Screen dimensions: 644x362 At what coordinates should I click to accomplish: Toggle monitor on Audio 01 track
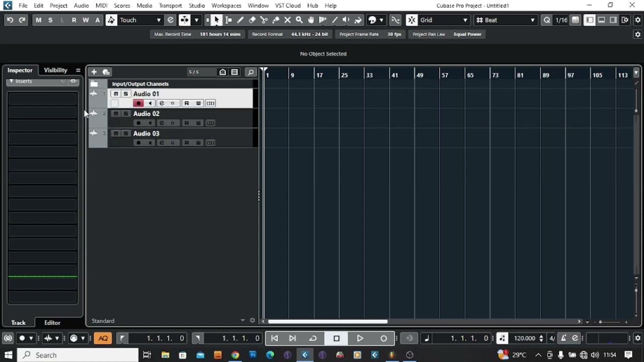150,103
